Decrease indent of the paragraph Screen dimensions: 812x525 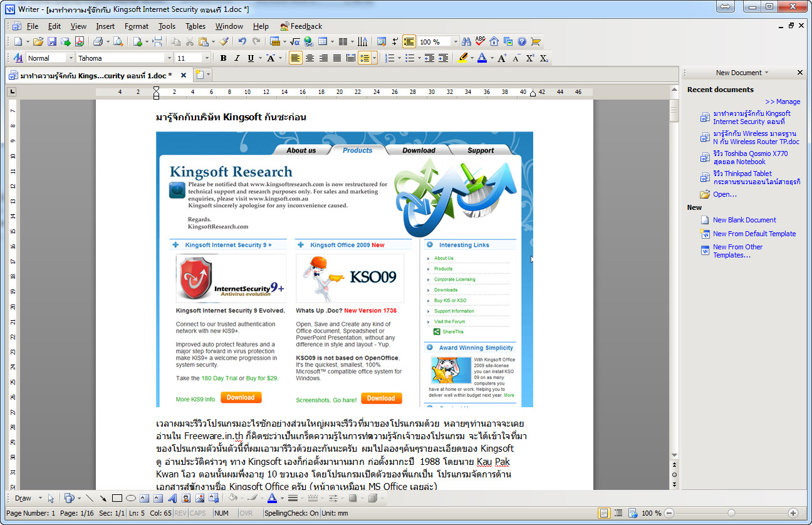click(x=429, y=58)
